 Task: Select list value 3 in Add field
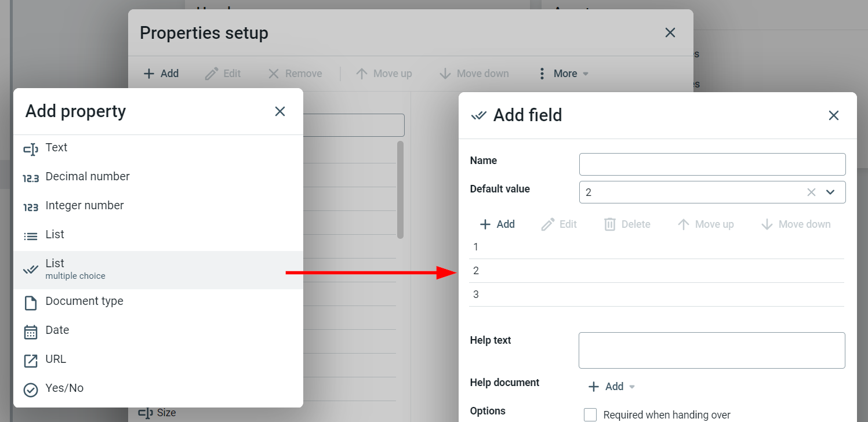click(x=656, y=294)
